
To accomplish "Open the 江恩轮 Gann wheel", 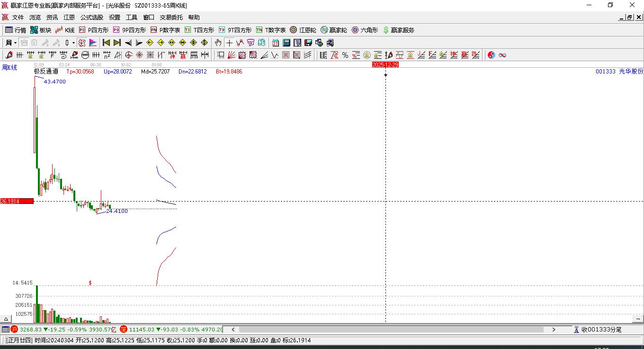I will [x=303, y=30].
